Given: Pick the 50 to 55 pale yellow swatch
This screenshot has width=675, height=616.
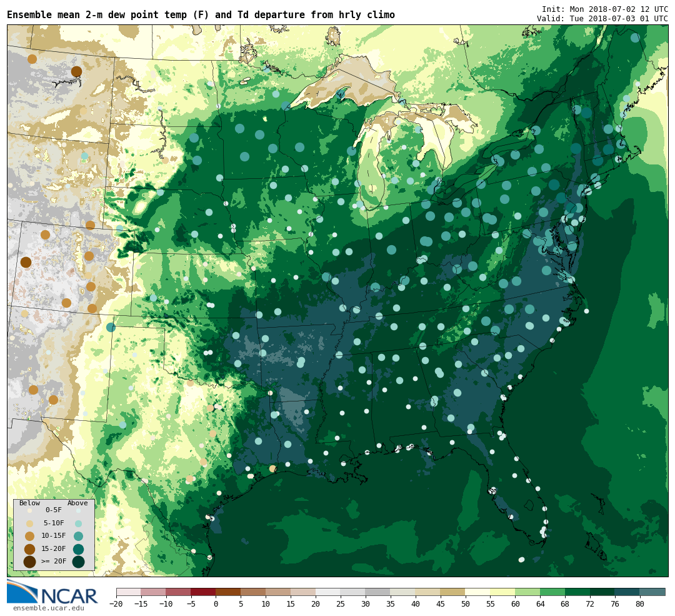Looking at the screenshot, I should 478,592.
